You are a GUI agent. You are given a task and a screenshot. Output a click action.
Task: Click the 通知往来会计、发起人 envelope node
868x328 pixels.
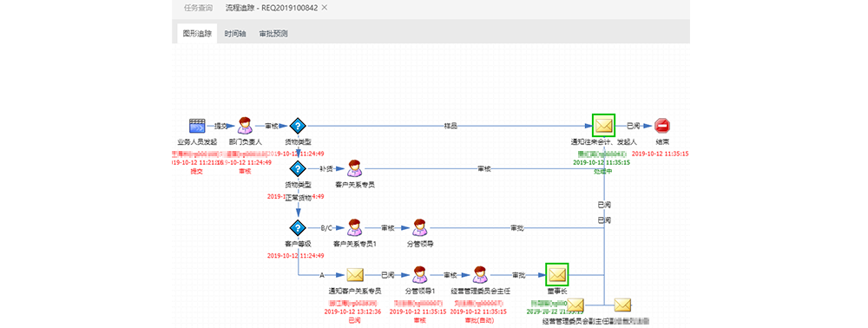pos(603,126)
